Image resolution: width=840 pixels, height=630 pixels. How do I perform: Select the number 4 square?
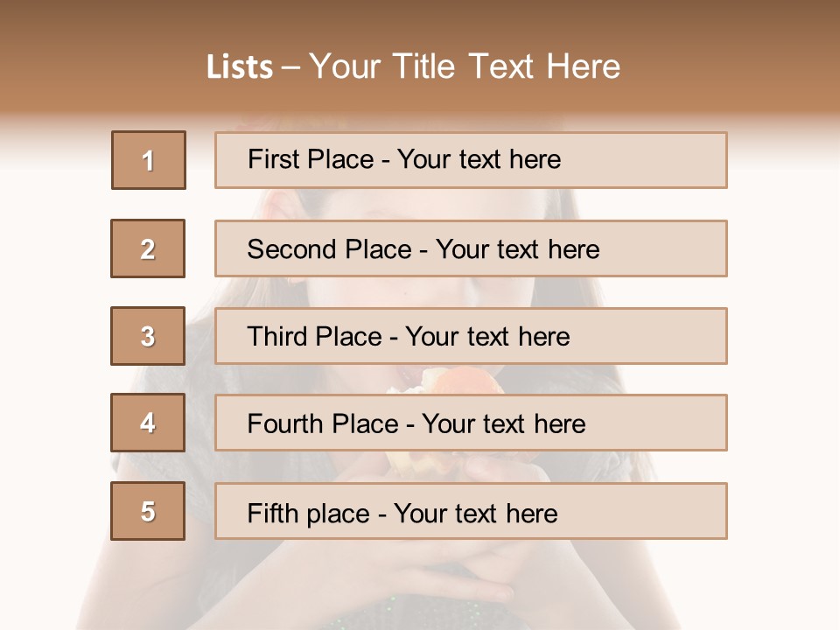point(148,423)
